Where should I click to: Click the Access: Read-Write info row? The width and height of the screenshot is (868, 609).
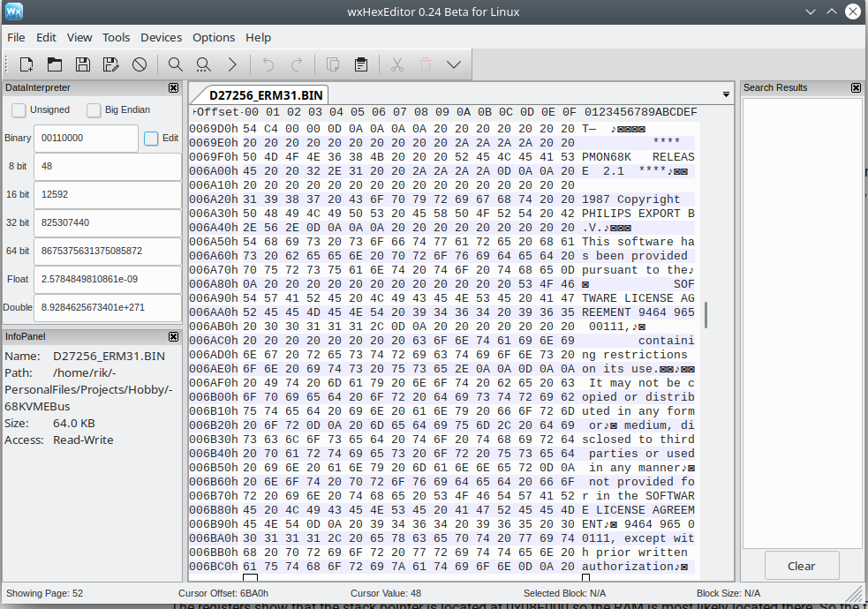(59, 440)
